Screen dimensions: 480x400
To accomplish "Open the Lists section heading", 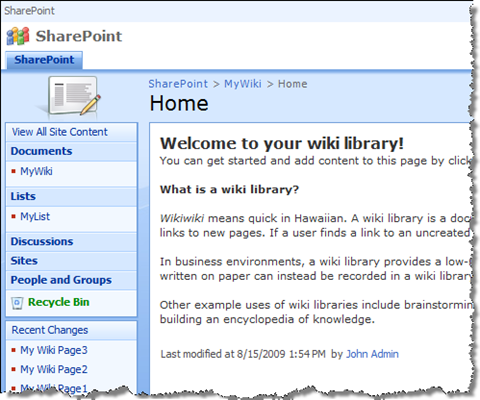I will (x=23, y=196).
